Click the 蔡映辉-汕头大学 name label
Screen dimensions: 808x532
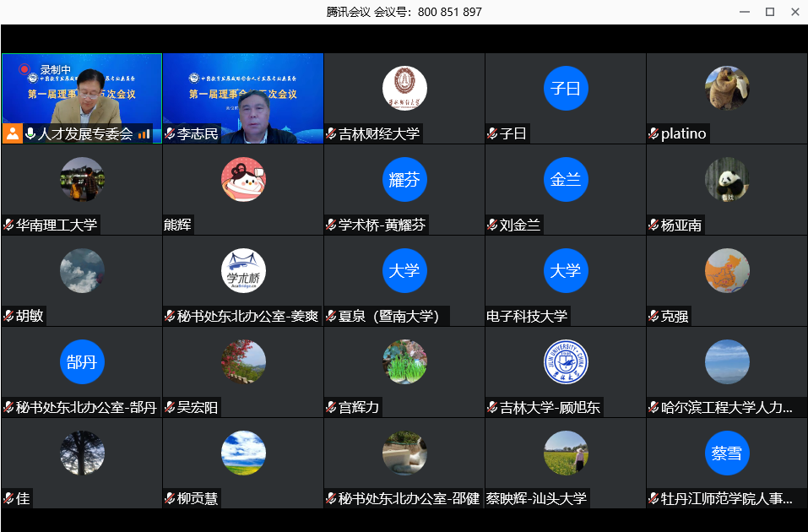click(536, 498)
